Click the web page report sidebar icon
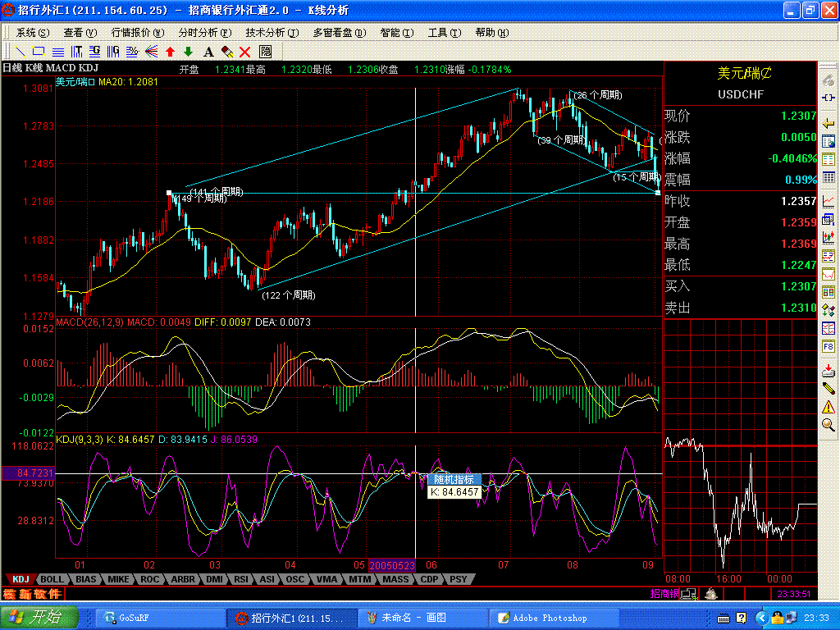 (829, 142)
